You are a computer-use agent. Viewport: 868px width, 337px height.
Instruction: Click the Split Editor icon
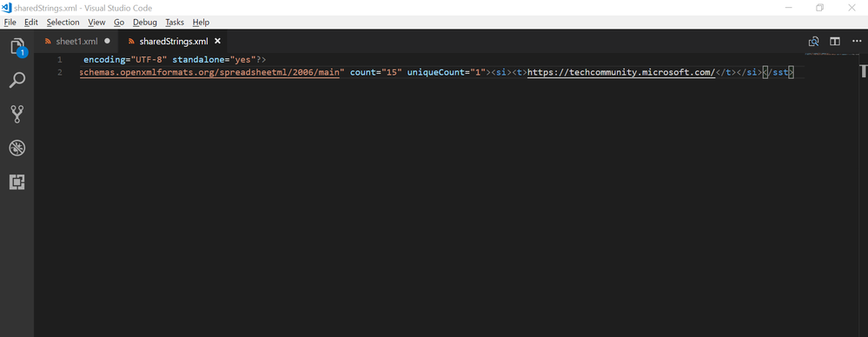click(x=835, y=42)
